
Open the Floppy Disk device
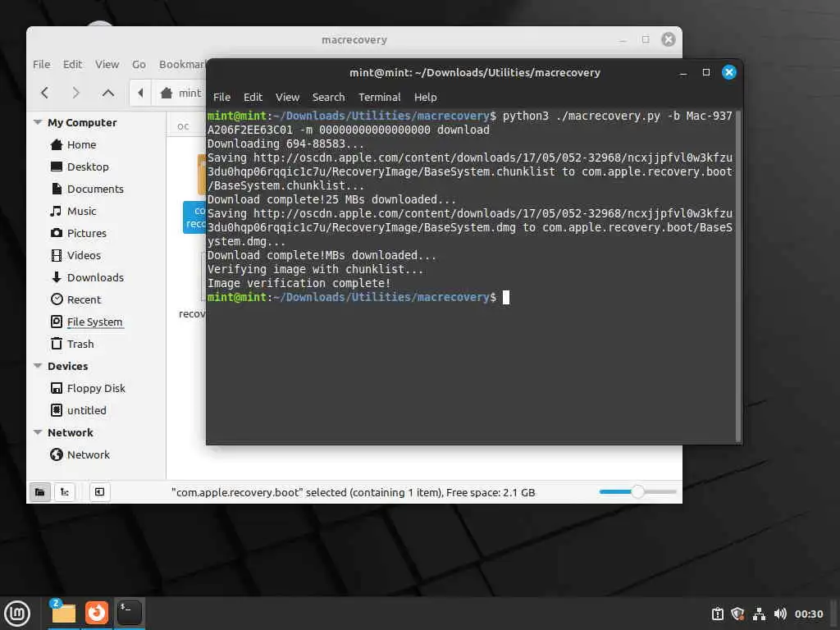[96, 388]
